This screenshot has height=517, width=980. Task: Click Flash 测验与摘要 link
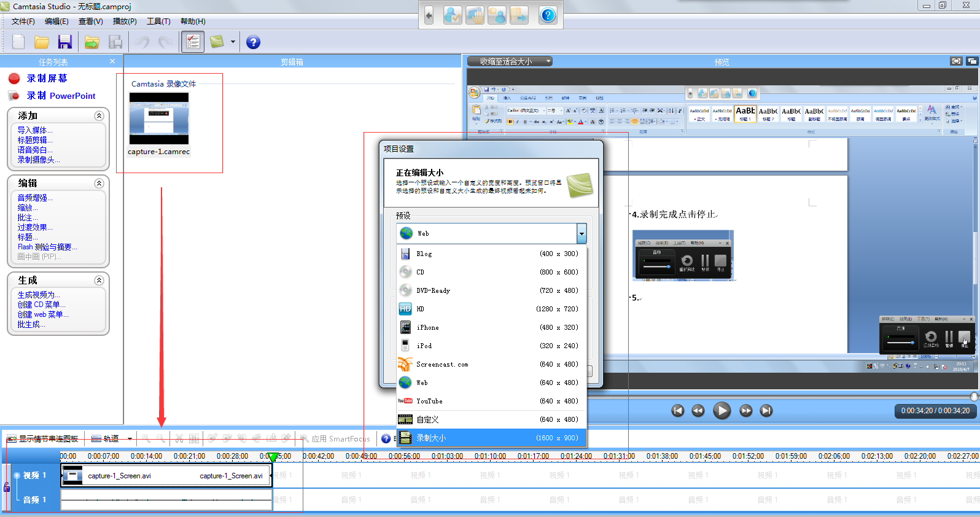click(x=47, y=247)
